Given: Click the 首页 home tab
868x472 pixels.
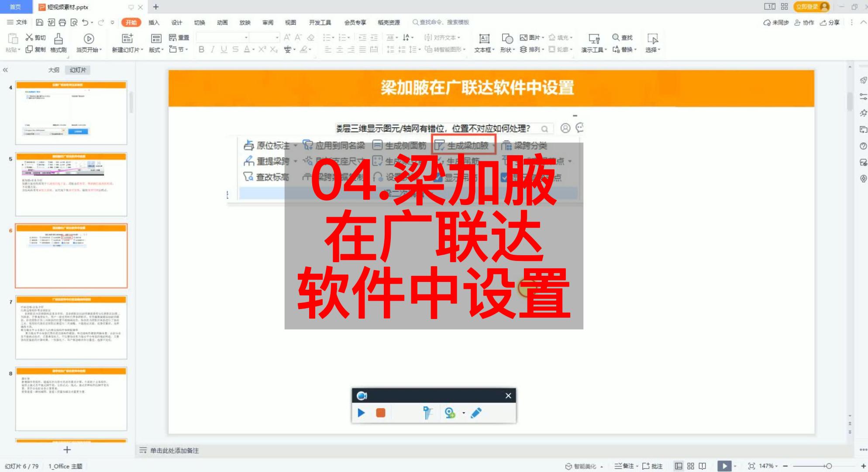Looking at the screenshot, I should (x=15, y=7).
